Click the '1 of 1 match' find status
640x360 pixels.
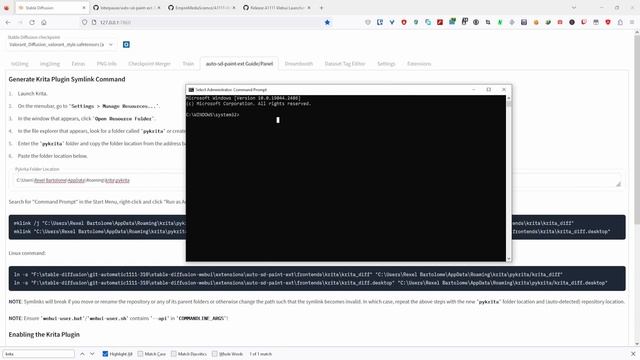[x=261, y=354]
